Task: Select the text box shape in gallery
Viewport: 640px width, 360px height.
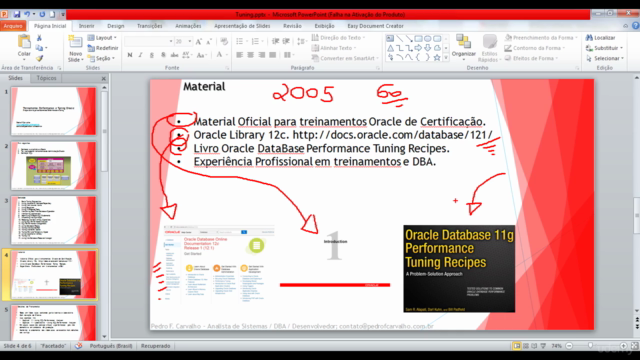Action: [x=390, y=39]
